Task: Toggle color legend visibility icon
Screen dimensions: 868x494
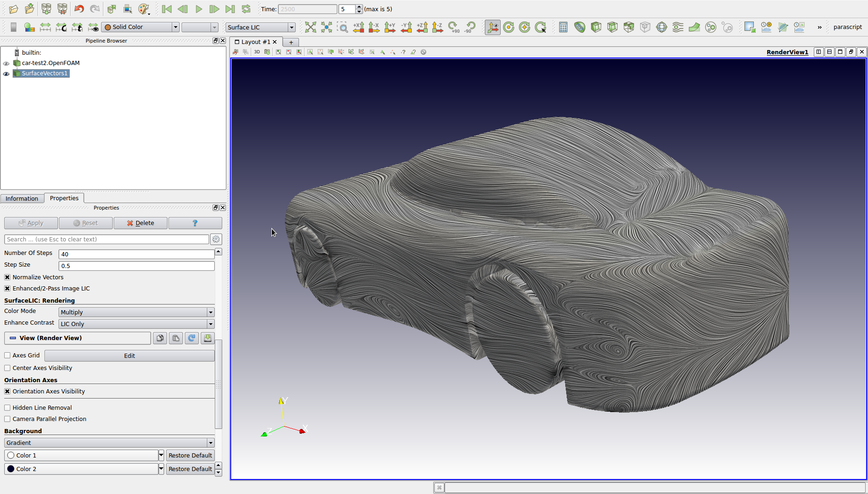Action: 14,27
